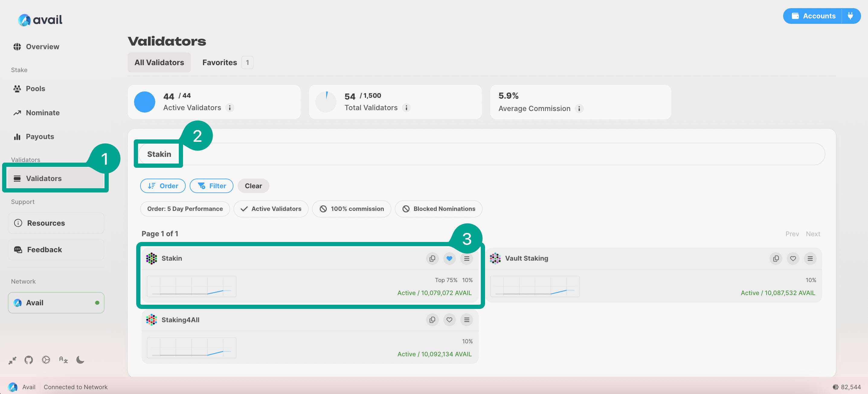Image resolution: width=868 pixels, height=394 pixels.
Task: Click status bar Avail network icon
Action: (13, 387)
